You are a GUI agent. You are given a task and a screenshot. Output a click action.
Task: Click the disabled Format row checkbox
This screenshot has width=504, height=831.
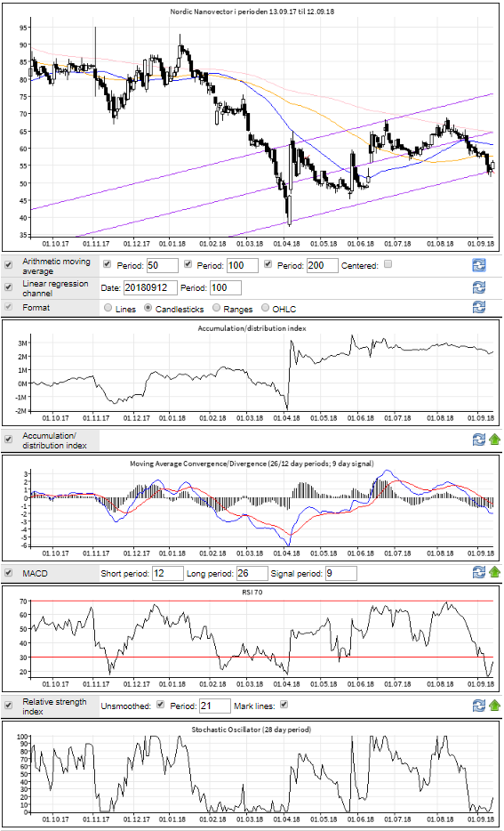pos(9,307)
